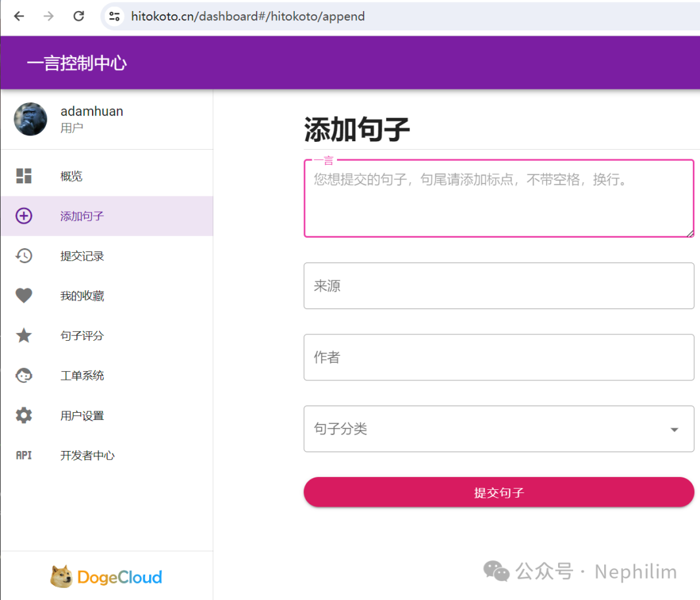700x600 pixels.
Task: Click the 一言控制中心 header title
Action: click(x=76, y=63)
